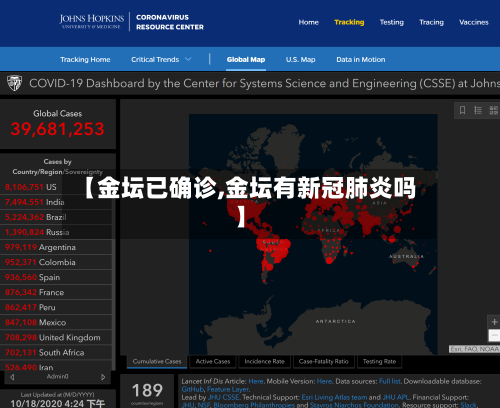Open the Mobile Version Here link
The image size is (500, 408).
click(324, 381)
